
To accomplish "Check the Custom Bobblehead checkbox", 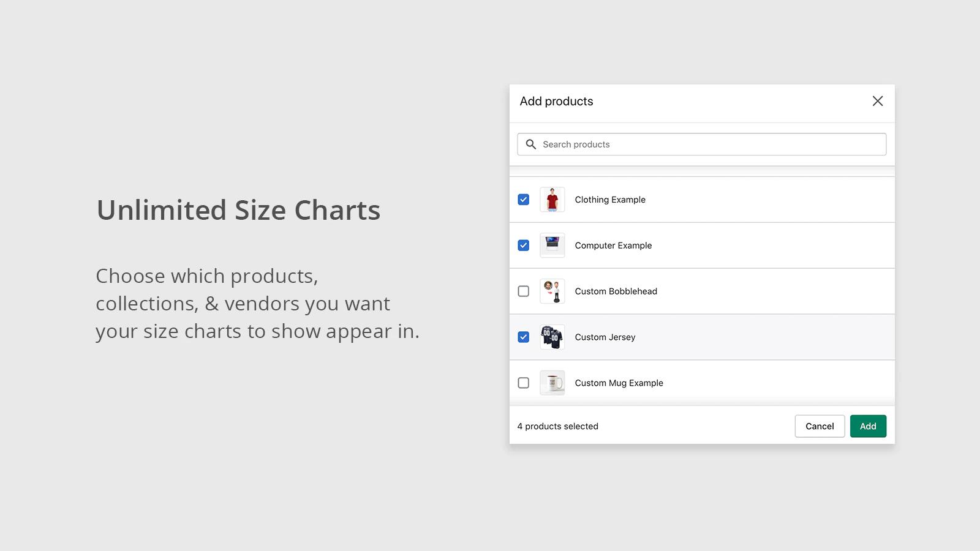I will (x=524, y=291).
